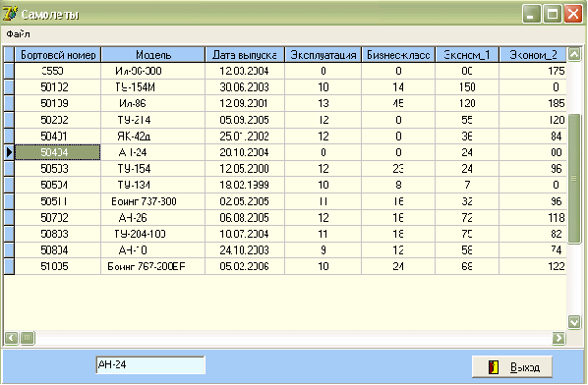Select cell with board number 51005
This screenshot has height=385, width=588.
tap(58, 267)
